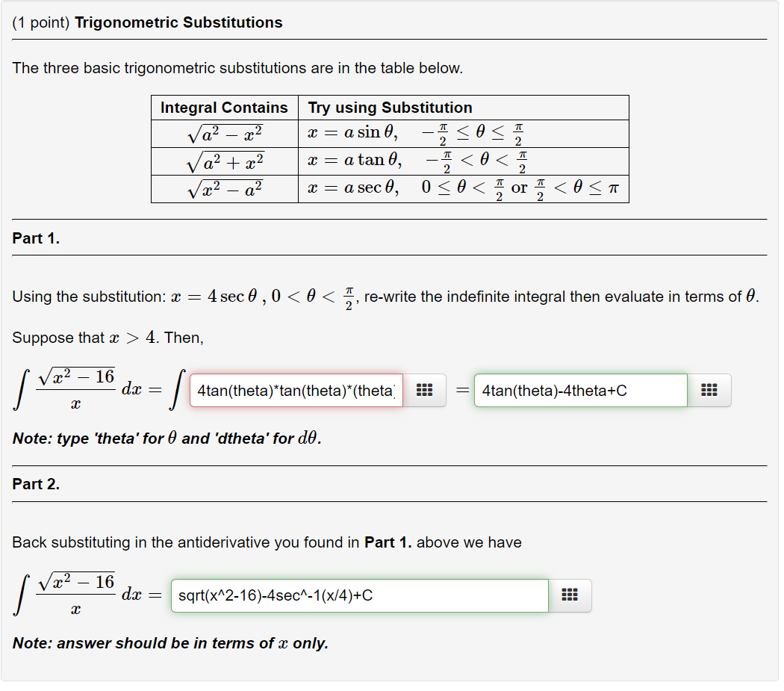This screenshot has height=691, width=784.
Task: Open the math keypad for the Part 2 answer
Action: coord(570,595)
